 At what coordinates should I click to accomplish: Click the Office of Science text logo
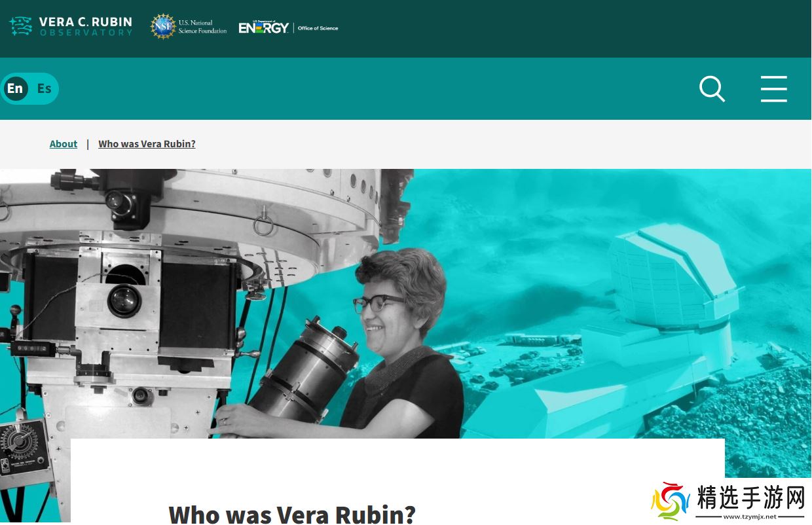pyautogui.click(x=318, y=28)
